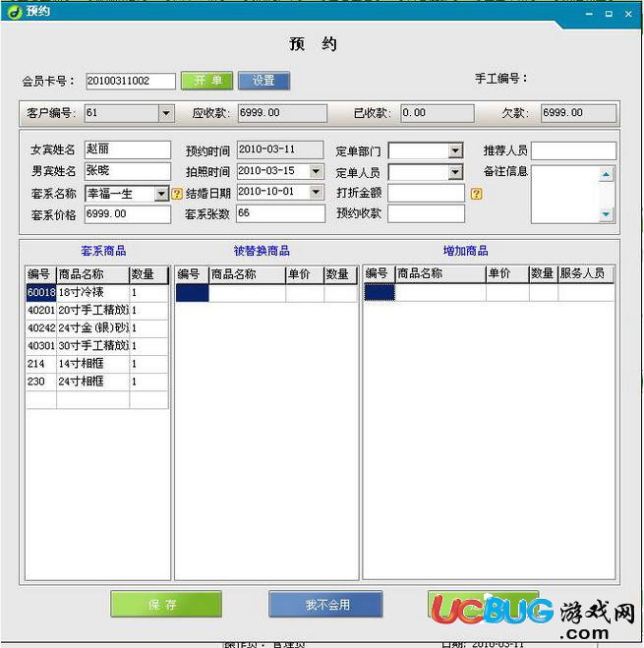Focus the 会员卡号 input field
Screen dimensions: 644x648
[x=131, y=81]
